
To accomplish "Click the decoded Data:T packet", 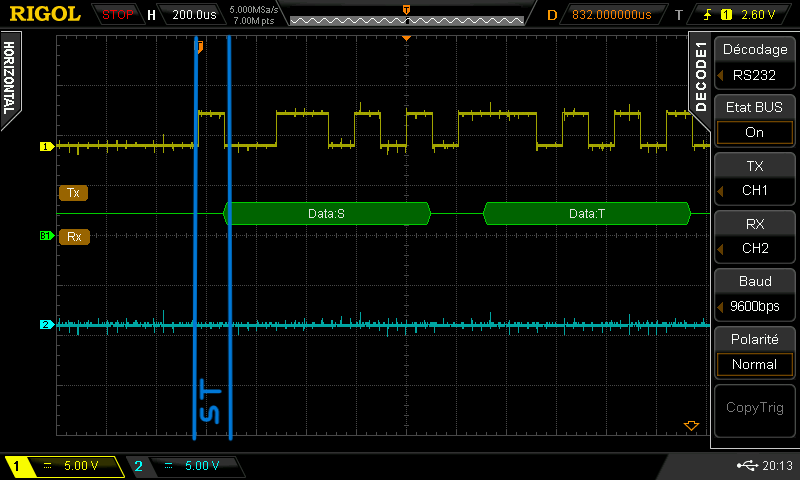I will pyautogui.click(x=587, y=213).
